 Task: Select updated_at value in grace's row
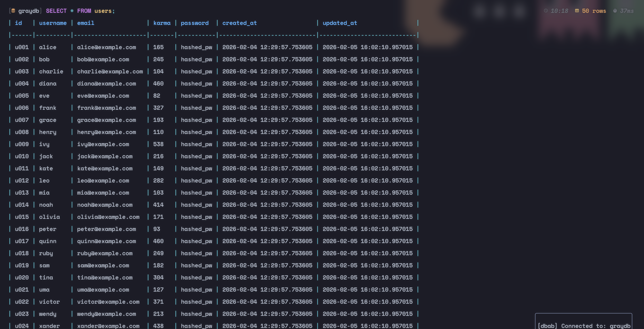click(x=368, y=120)
